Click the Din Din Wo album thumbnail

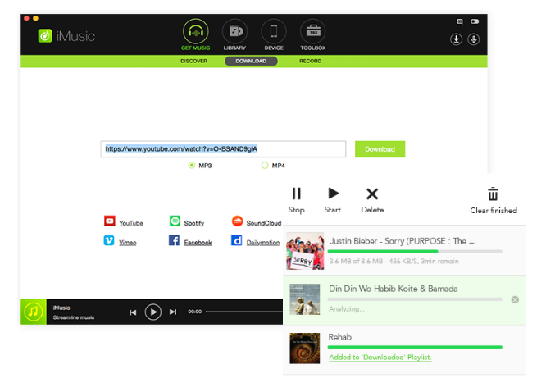point(305,299)
